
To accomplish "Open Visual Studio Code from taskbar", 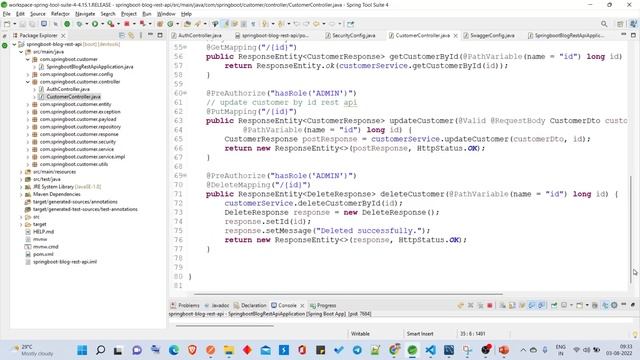I will coord(430,350).
